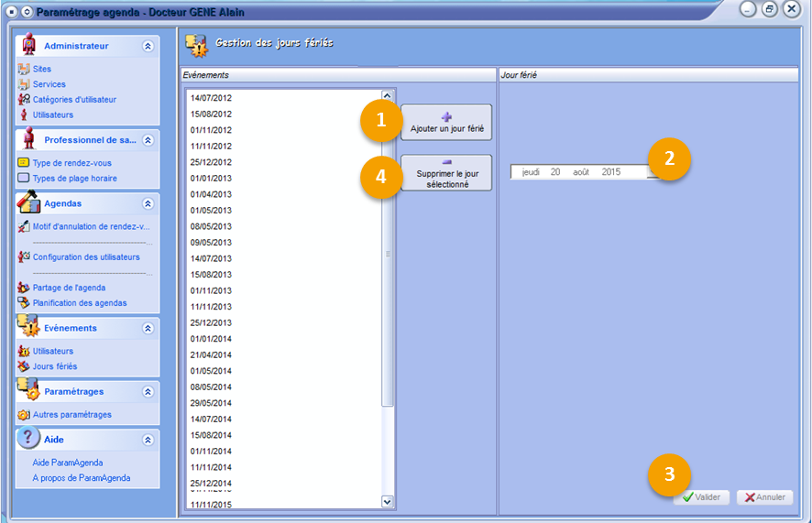Click the Services icon in sidebar
Image resolution: width=812 pixels, height=523 pixels.
[24, 84]
